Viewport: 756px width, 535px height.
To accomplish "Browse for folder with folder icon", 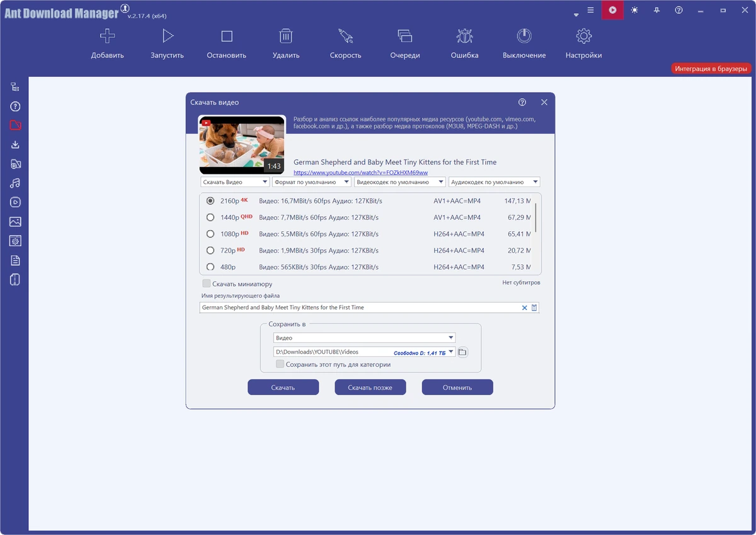I will [462, 352].
